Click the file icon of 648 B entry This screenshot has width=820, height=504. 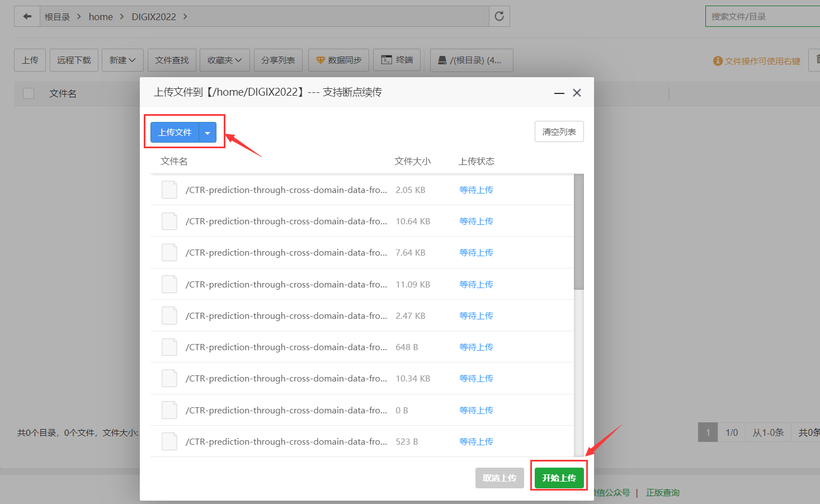pos(169,347)
